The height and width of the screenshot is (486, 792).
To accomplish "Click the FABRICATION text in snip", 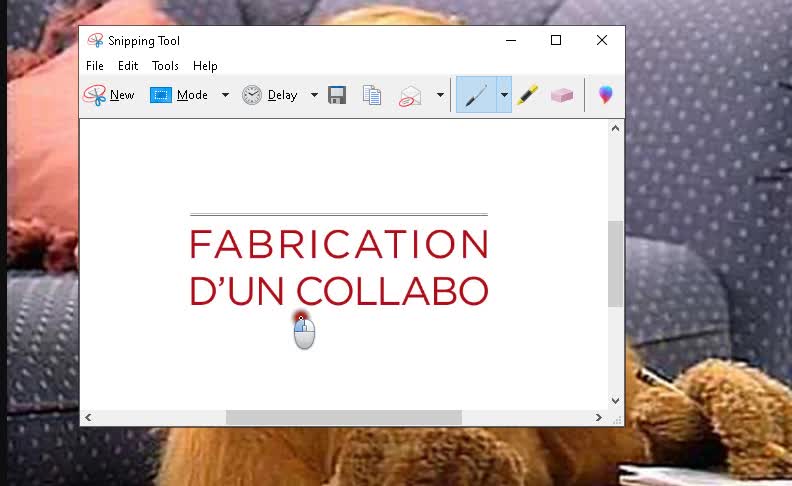I will [x=339, y=245].
